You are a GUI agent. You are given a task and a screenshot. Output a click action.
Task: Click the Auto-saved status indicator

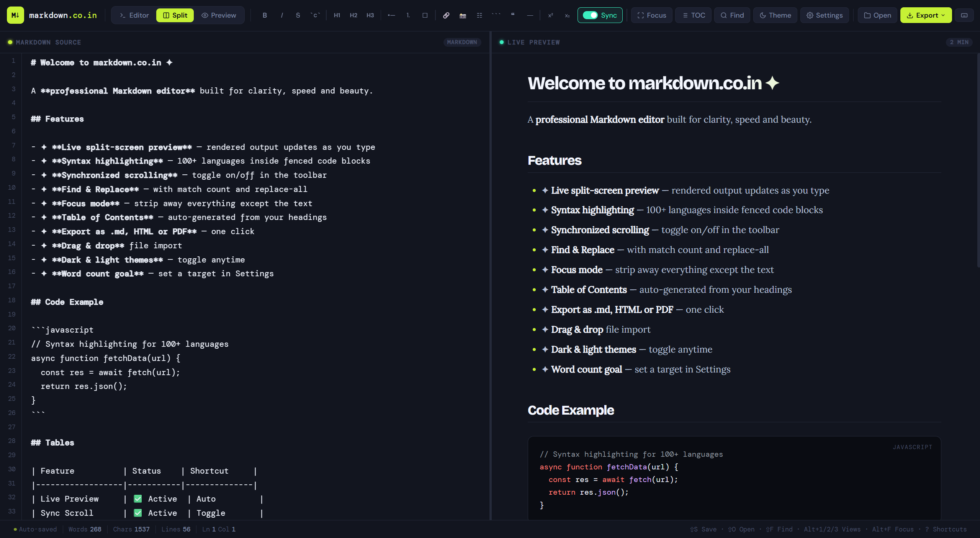[x=35, y=529]
